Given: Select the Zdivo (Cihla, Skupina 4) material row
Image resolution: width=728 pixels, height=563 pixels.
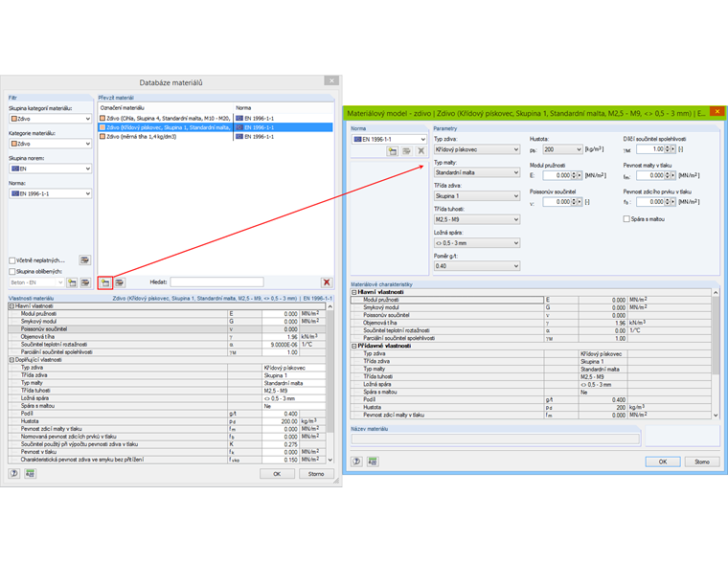Looking at the screenshot, I should coord(216,119).
